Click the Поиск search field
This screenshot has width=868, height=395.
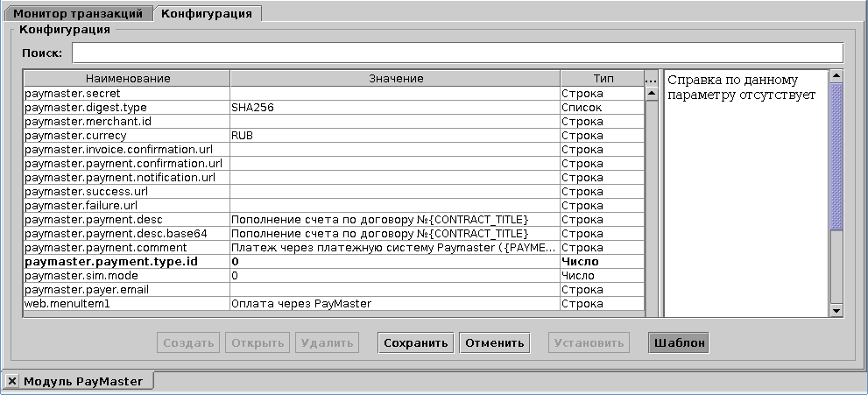[x=456, y=53]
